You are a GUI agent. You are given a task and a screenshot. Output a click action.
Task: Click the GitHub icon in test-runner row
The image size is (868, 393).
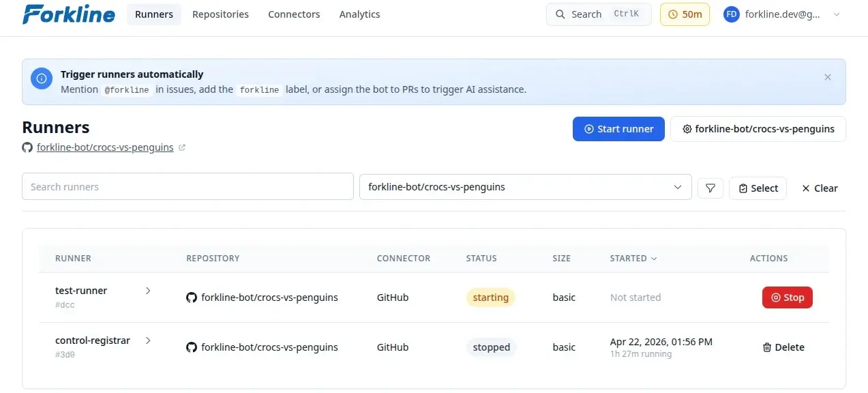[192, 297]
